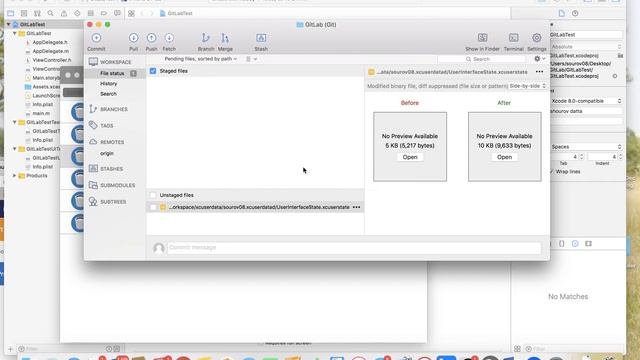
Task: Click Open under the Before preview
Action: [x=410, y=157]
